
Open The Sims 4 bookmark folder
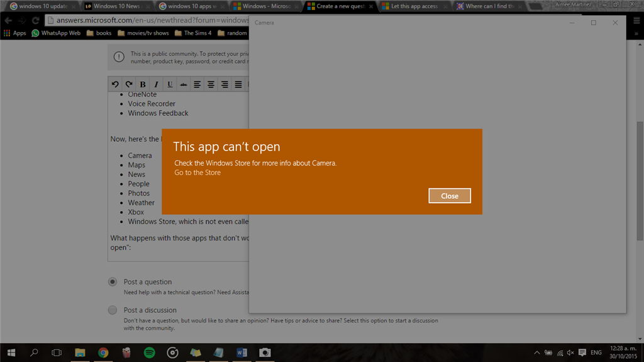tap(193, 33)
